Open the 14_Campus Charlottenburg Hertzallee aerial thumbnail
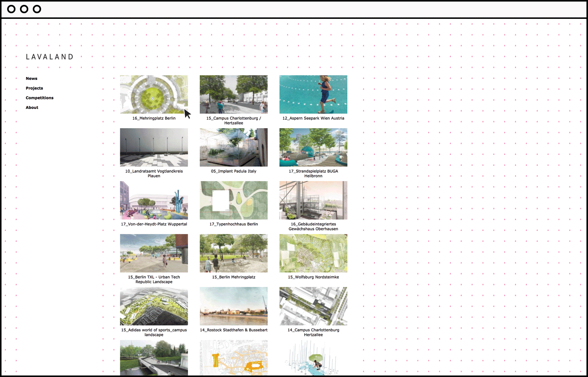588x377 pixels. [x=313, y=306]
